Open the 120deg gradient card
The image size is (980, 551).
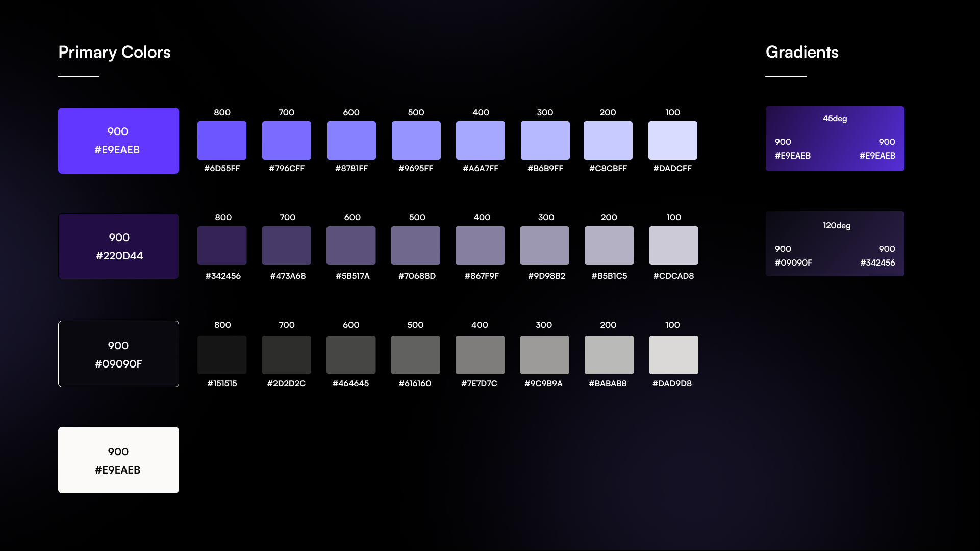835,244
